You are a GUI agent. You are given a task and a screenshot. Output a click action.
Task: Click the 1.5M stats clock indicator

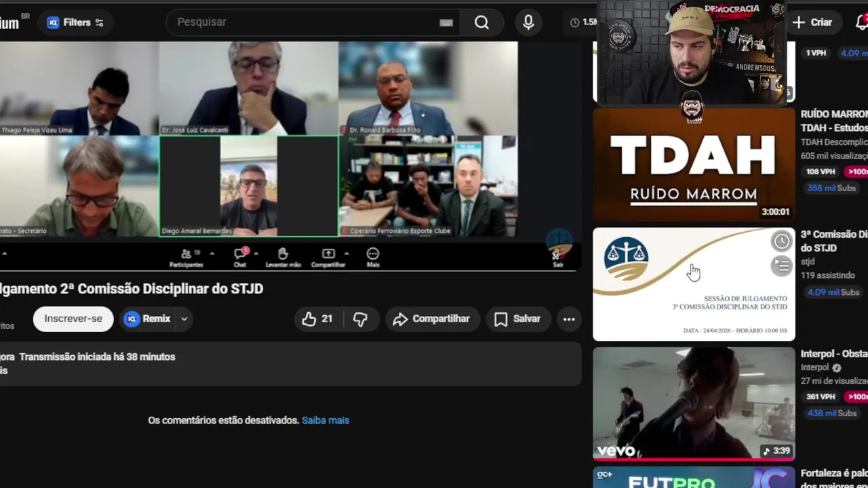pyautogui.click(x=584, y=22)
